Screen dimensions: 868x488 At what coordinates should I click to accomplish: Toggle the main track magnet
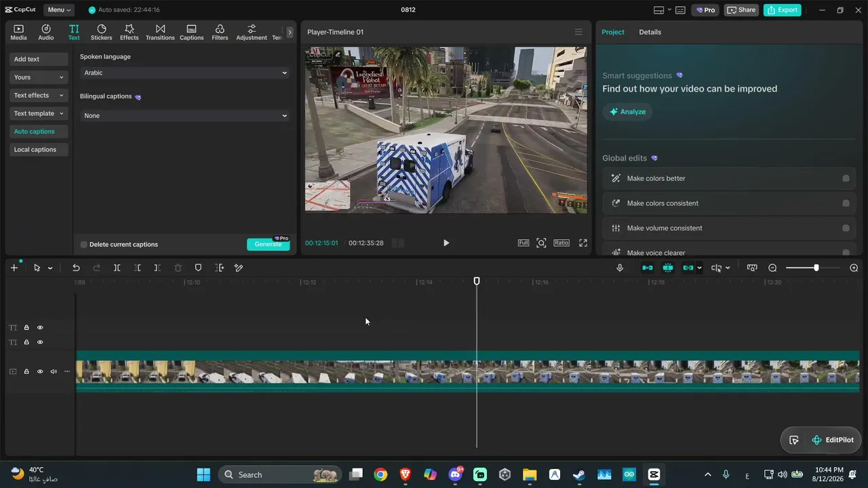(648, 268)
